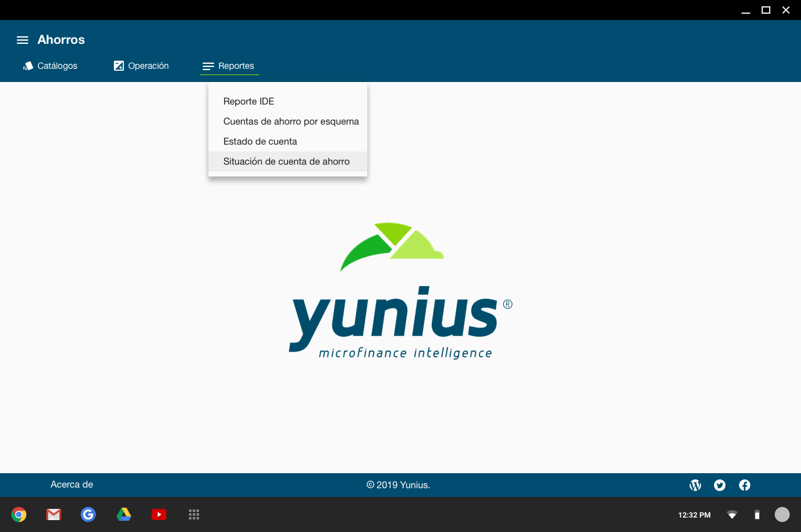
Task: Launch Google Chrome from the shelf
Action: pos(19,514)
